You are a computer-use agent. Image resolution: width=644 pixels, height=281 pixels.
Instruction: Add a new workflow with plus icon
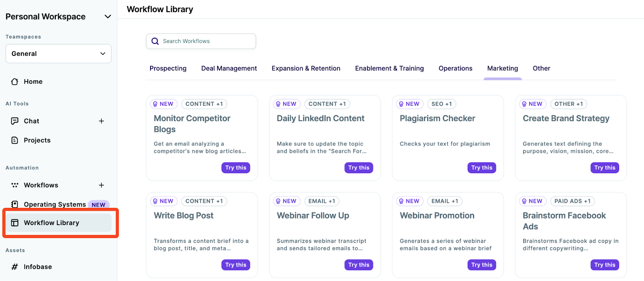point(101,185)
